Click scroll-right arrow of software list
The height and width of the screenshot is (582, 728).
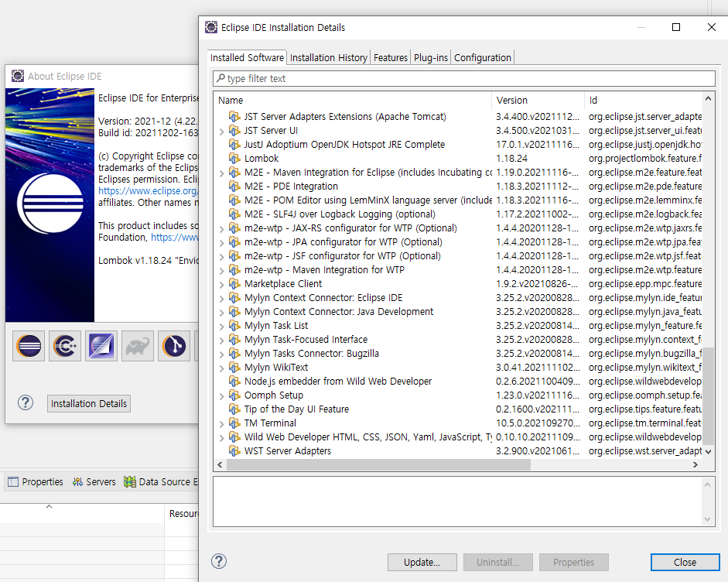(695, 464)
